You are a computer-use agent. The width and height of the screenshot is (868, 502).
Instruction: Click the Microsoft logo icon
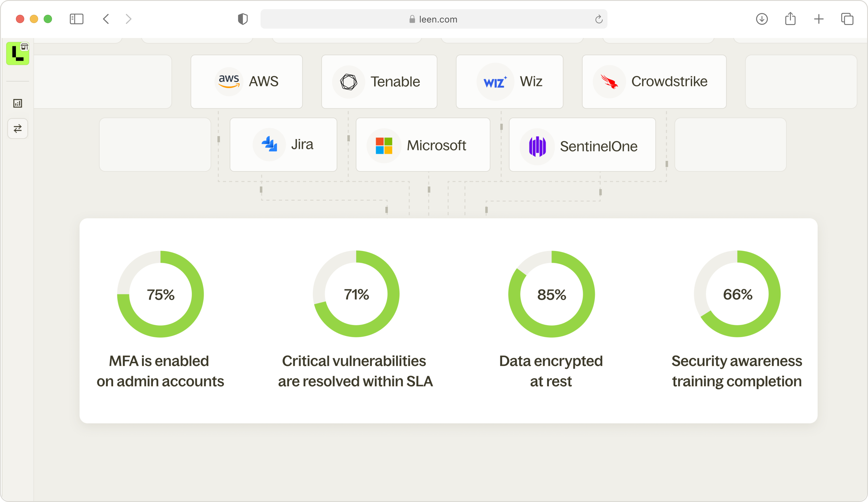tap(384, 146)
